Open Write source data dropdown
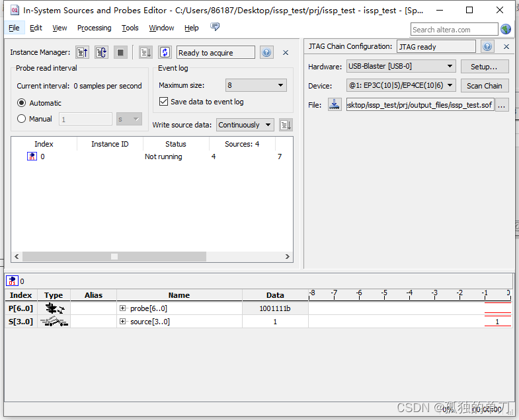519x420 pixels. [x=245, y=125]
